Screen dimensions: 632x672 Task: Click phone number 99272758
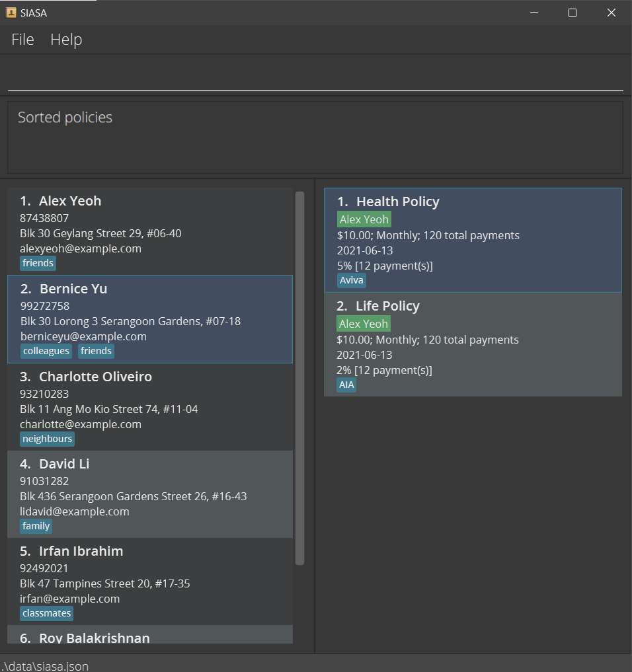(x=45, y=306)
